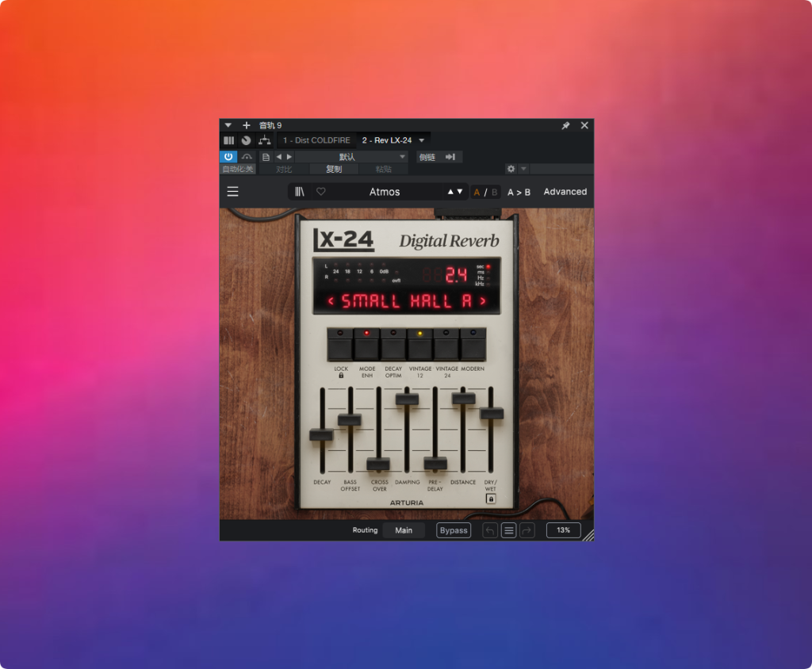The width and height of the screenshot is (812, 669).
Task: Open the plugin window dropdown triangle menu
Action: pyautogui.click(x=228, y=125)
